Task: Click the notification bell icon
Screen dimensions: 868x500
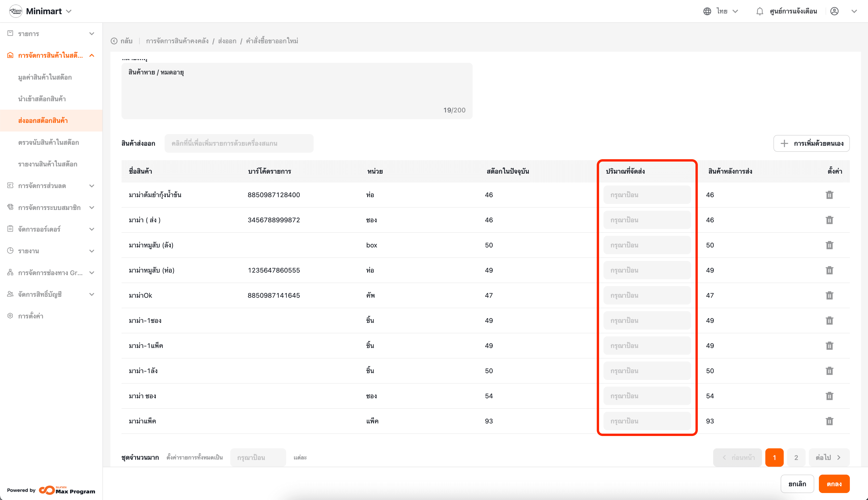Action: (759, 11)
